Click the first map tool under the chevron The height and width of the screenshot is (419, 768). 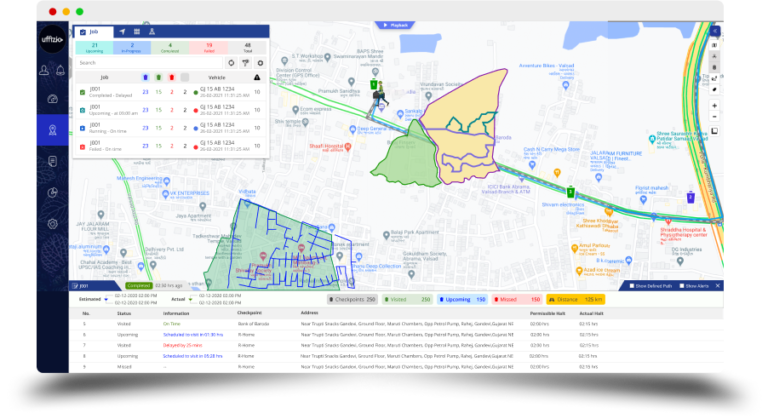[715, 45]
